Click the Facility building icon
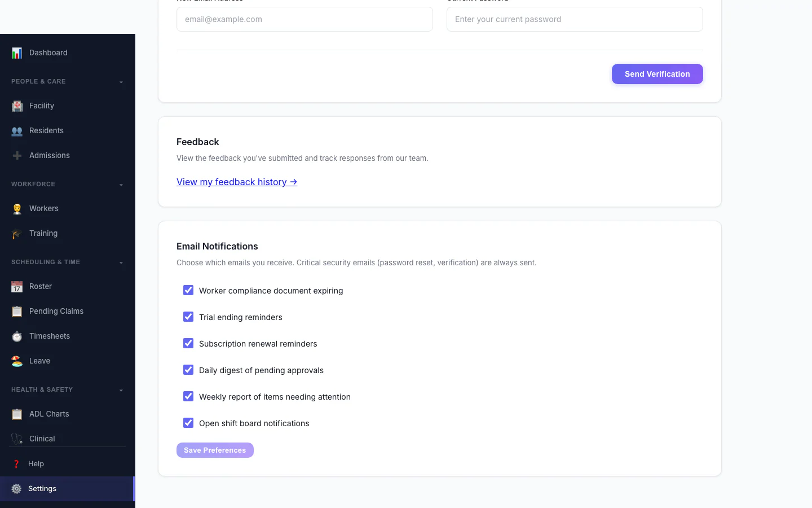This screenshot has height=508, width=812. coord(17,106)
